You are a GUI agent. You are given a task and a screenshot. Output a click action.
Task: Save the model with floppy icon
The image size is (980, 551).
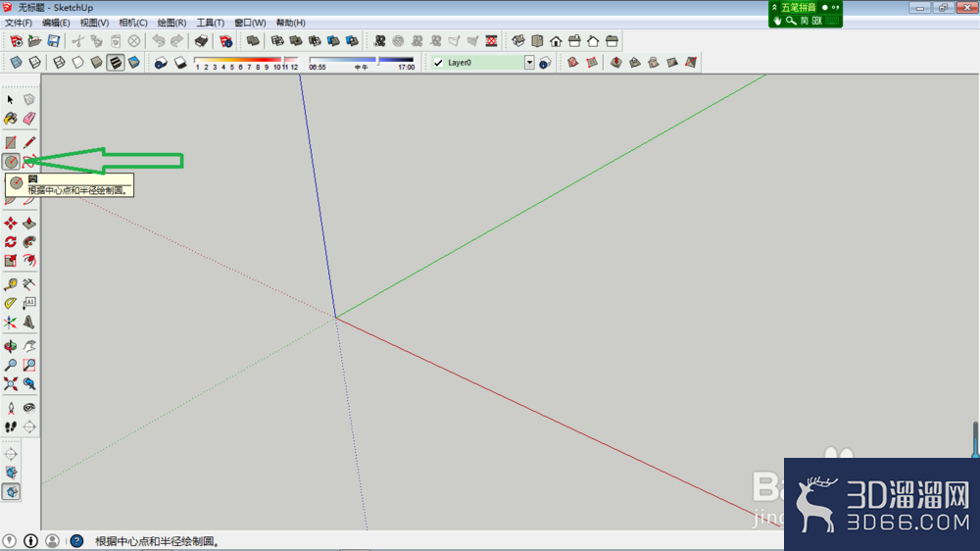coord(54,41)
